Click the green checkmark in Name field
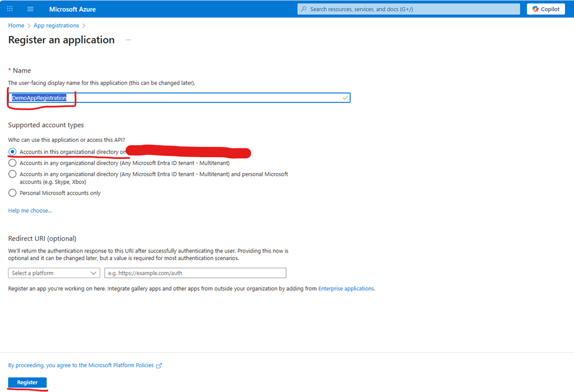This screenshot has width=574, height=392. click(x=345, y=98)
